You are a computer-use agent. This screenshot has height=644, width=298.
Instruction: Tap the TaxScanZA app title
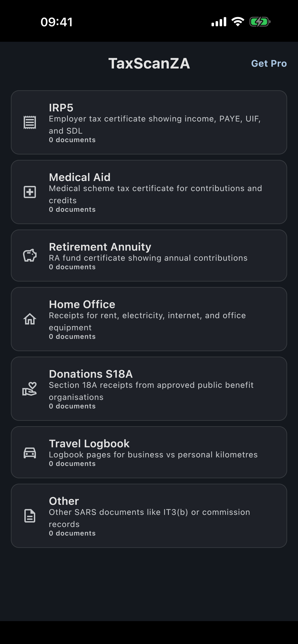[x=149, y=64]
